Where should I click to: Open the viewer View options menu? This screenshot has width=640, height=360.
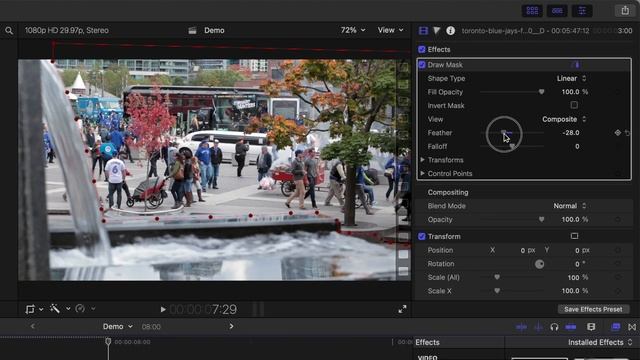click(390, 30)
